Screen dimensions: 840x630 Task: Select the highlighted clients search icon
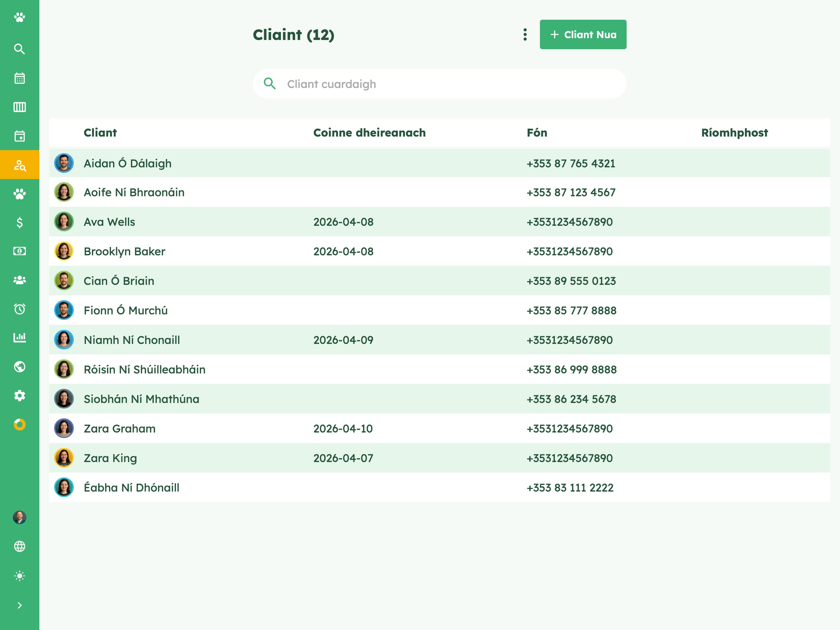pos(19,165)
